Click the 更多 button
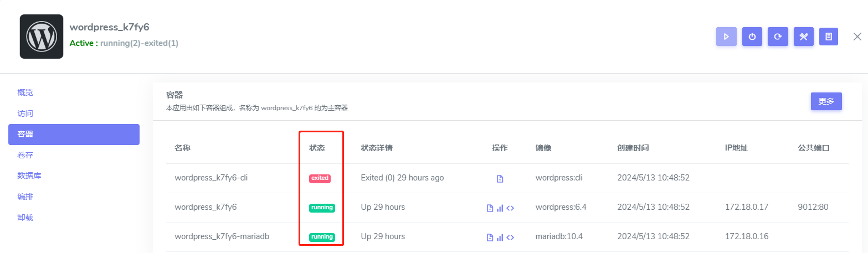868x253 pixels. point(826,101)
